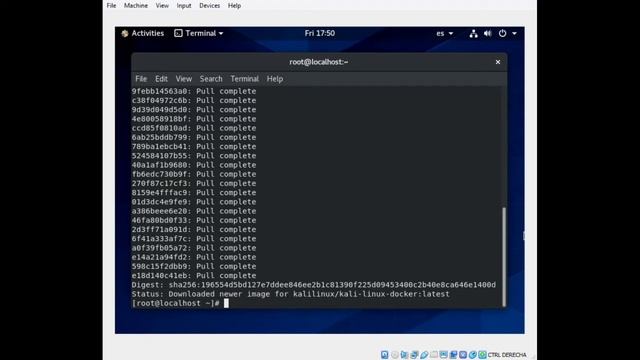Click the optical disk status icon
640x360 pixels.
click(x=395, y=355)
